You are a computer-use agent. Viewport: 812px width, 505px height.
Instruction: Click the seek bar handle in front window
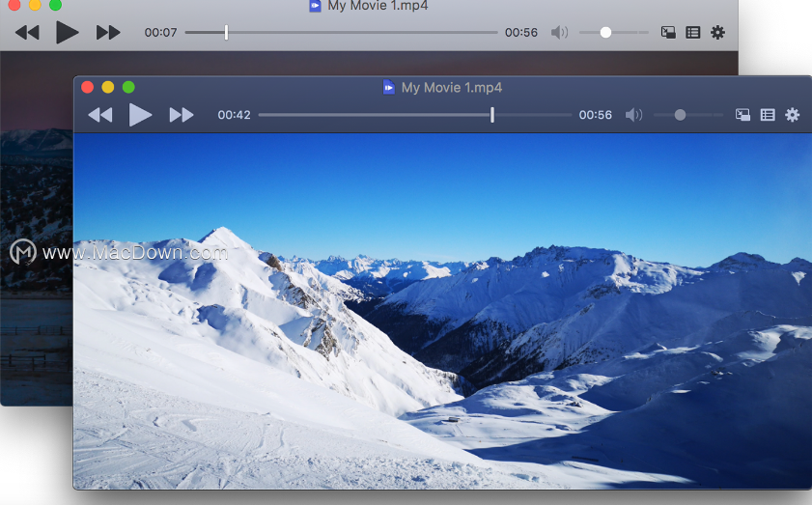point(492,115)
